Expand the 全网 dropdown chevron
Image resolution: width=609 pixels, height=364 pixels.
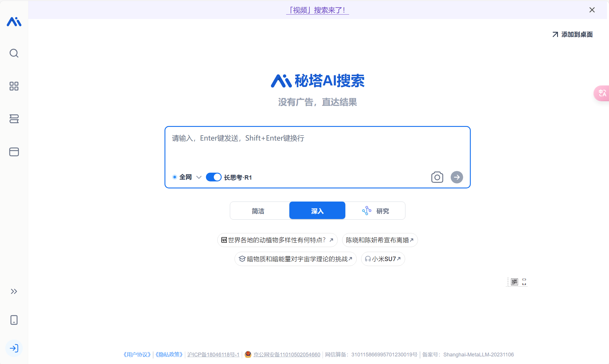pos(199,177)
